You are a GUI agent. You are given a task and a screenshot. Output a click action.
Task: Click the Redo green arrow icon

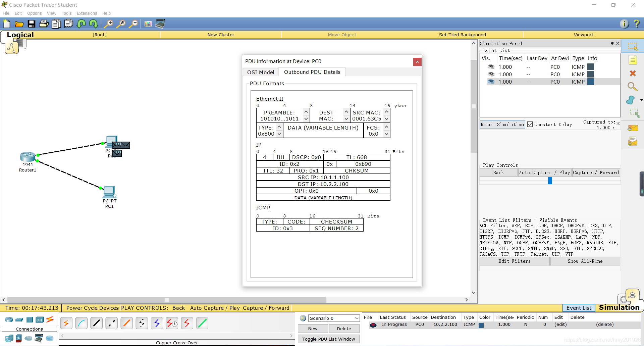(x=94, y=24)
